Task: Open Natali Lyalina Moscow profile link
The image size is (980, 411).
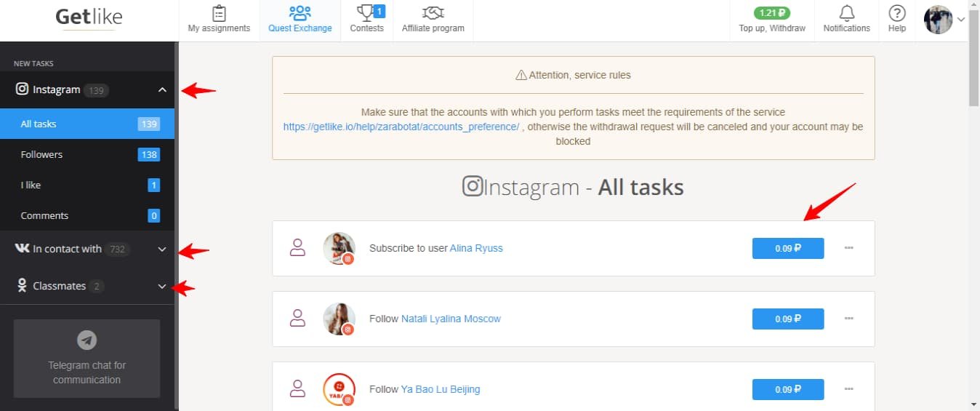Action: [x=451, y=319]
